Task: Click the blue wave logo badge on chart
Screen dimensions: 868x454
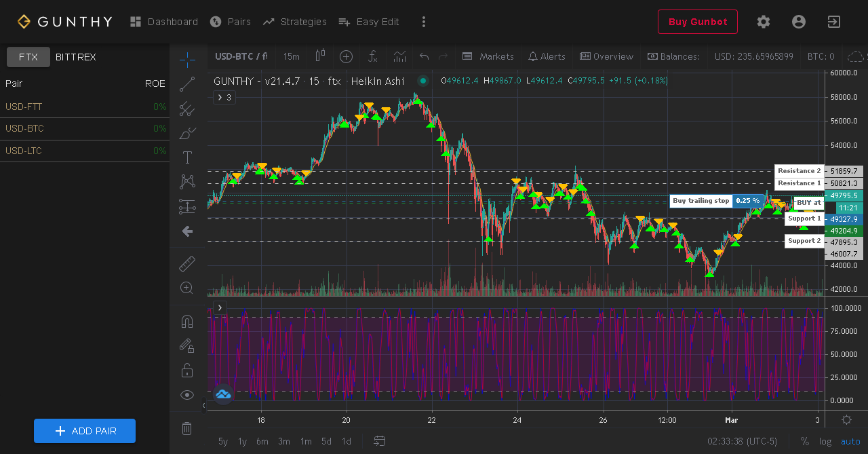Action: [x=223, y=394]
